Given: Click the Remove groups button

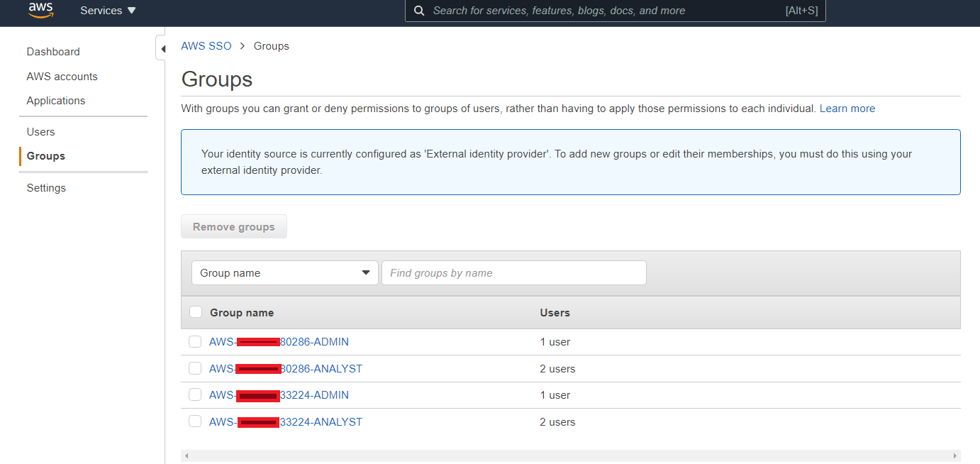Looking at the screenshot, I should pyautogui.click(x=234, y=227).
